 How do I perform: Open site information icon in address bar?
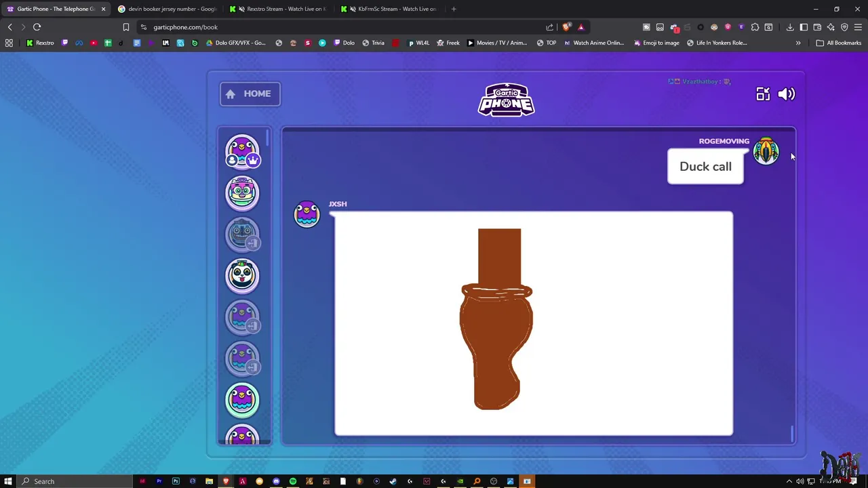144,27
